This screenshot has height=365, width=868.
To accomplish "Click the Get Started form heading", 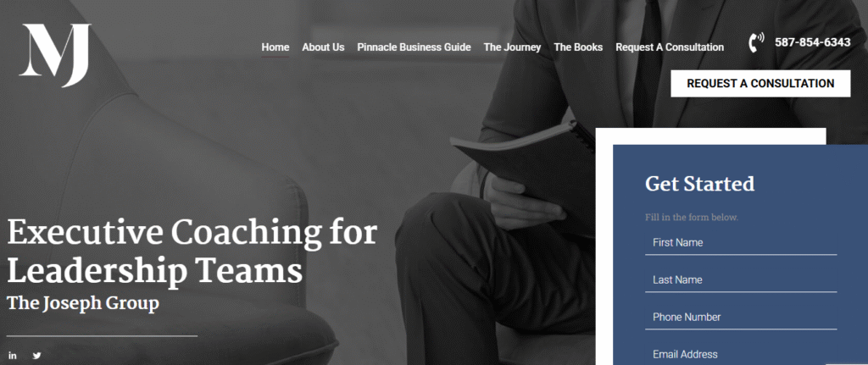I will 699,184.
